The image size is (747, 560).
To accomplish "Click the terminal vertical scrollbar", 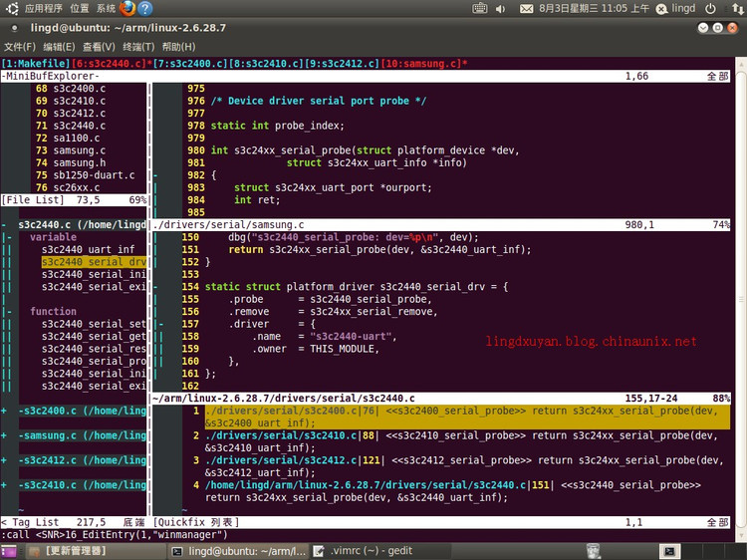I will [741, 299].
